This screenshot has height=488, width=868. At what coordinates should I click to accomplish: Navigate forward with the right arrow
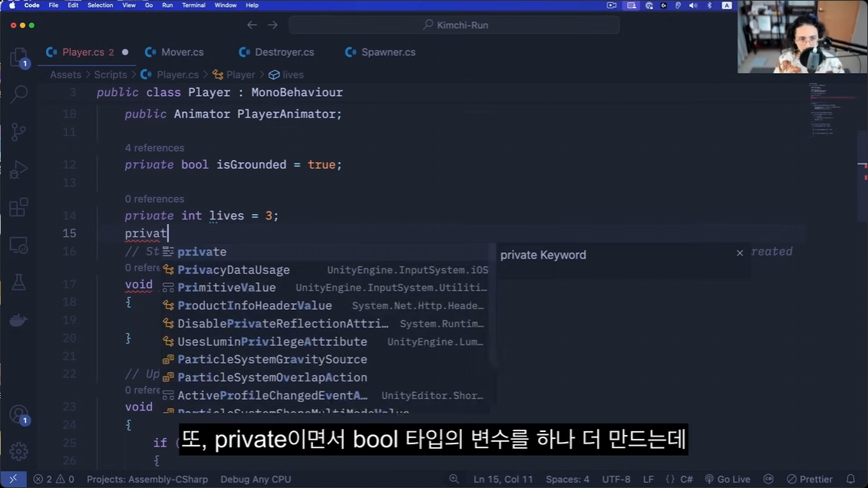[273, 25]
